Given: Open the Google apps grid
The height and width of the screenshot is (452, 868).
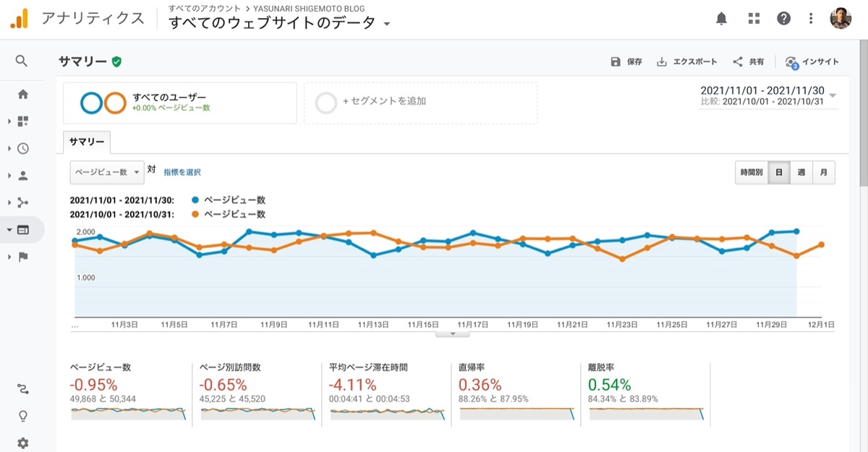Looking at the screenshot, I should 754,19.
